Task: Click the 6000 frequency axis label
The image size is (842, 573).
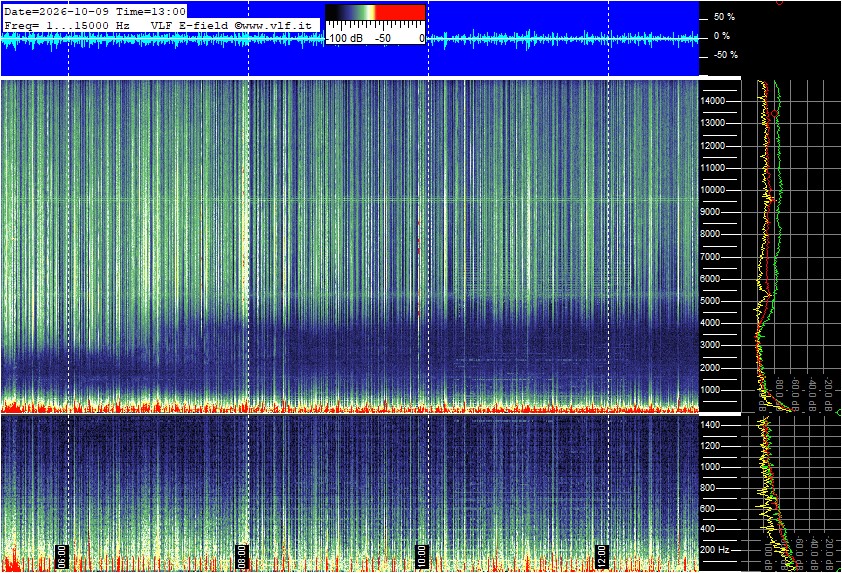Action: click(710, 279)
